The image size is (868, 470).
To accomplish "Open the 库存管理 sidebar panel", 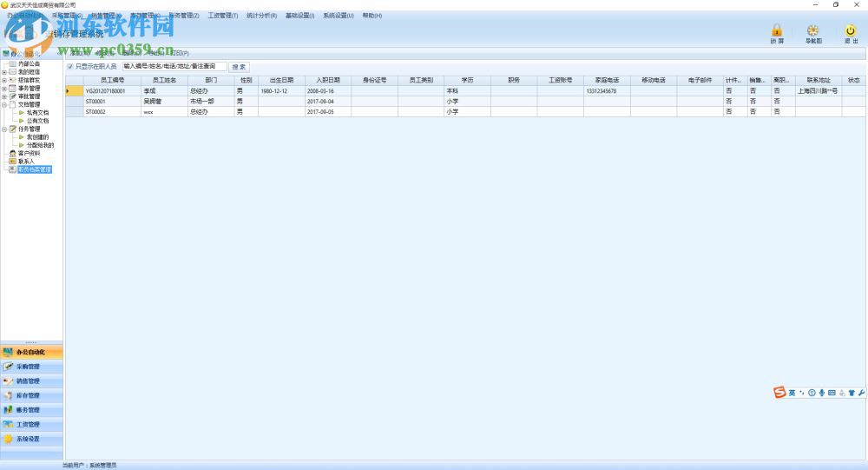I will point(31,395).
